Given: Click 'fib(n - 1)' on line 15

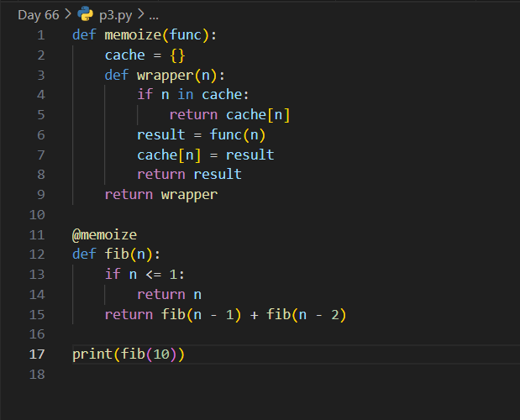Looking at the screenshot, I should (x=201, y=315).
